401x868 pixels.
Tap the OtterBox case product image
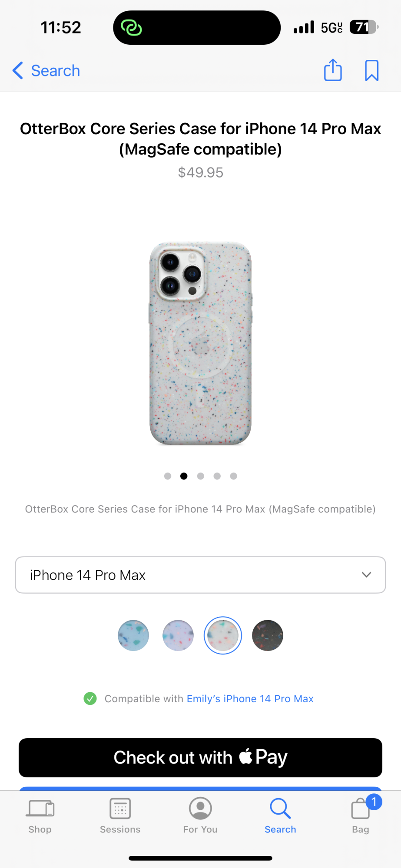tap(200, 343)
